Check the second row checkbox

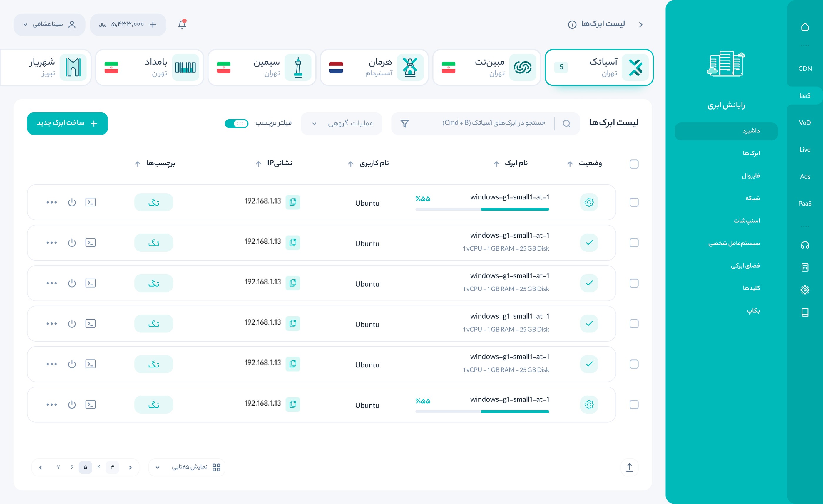[634, 243]
